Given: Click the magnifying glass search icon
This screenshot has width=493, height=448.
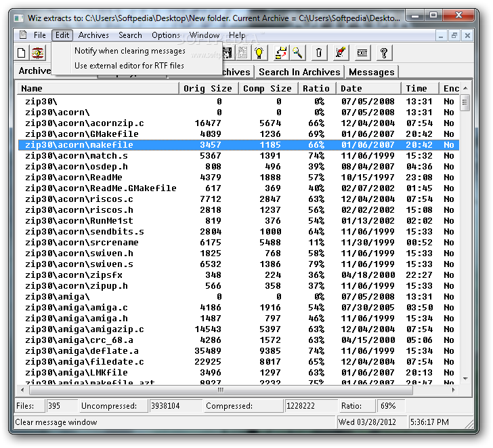Looking at the screenshot, I should 297,53.
